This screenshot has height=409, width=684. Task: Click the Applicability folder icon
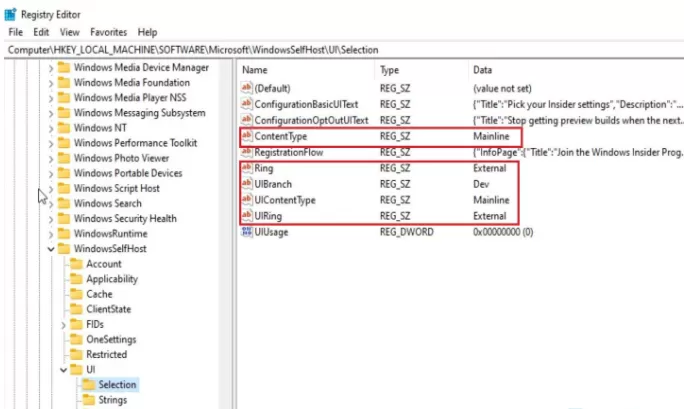coord(76,279)
